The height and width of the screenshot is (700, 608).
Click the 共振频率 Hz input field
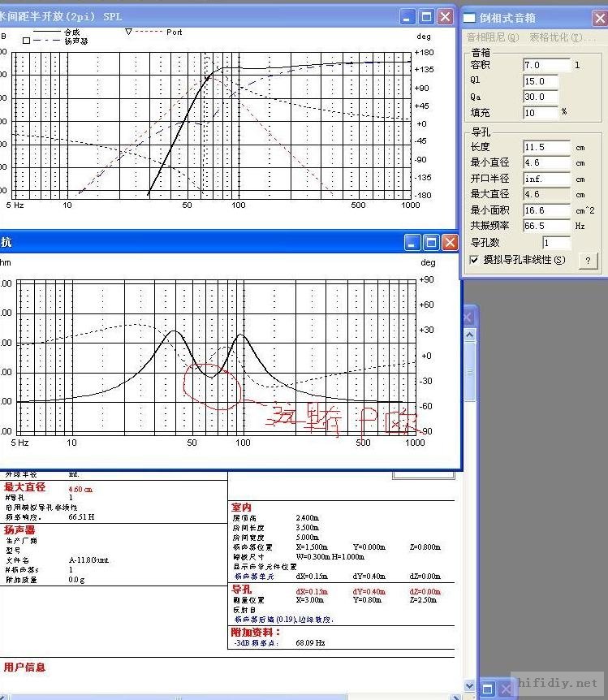[545, 225]
